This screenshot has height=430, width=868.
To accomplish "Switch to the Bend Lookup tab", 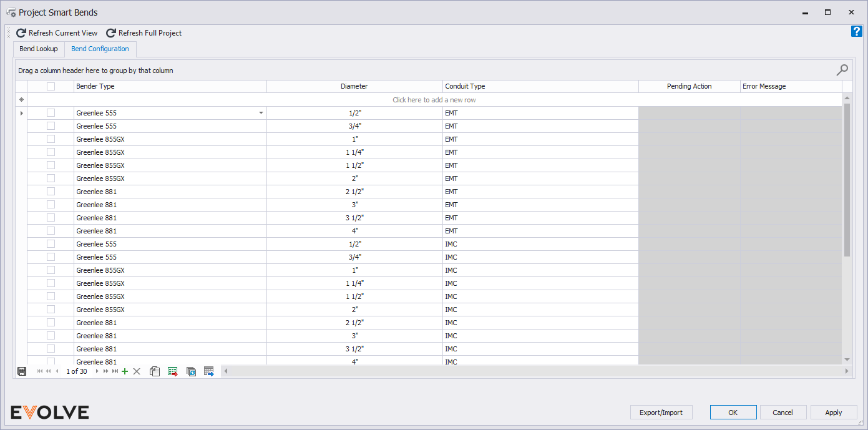I will [39, 49].
